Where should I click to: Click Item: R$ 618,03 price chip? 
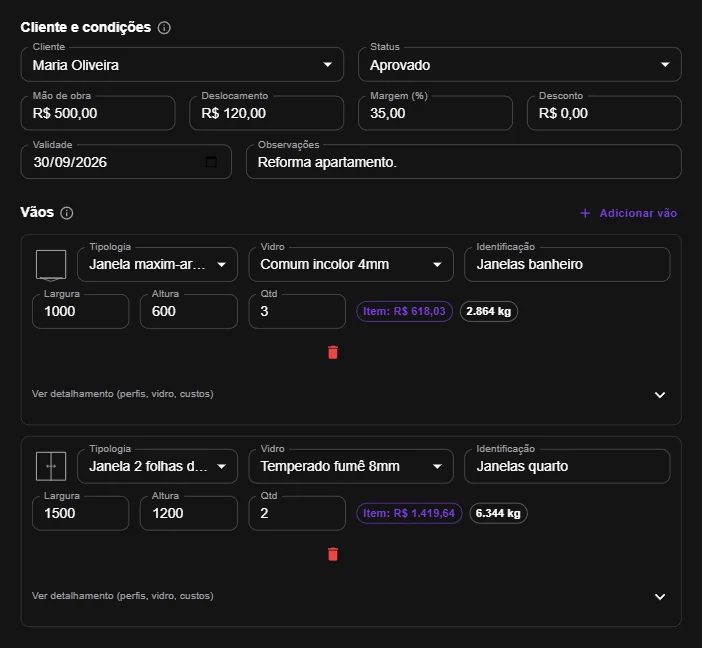coord(404,311)
